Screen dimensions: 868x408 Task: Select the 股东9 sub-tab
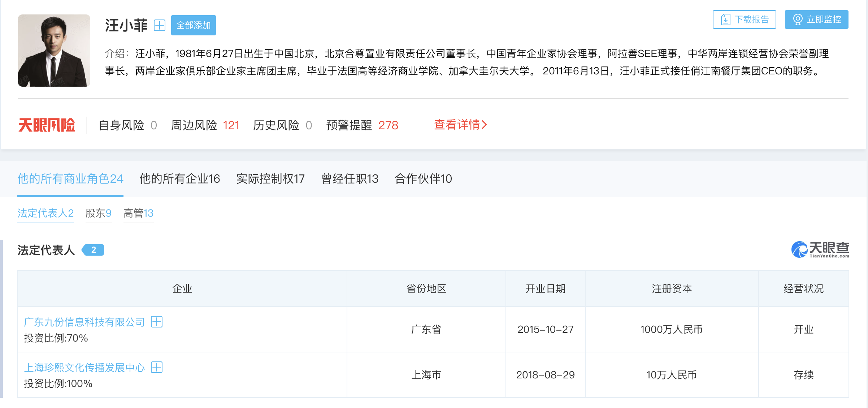pos(98,213)
